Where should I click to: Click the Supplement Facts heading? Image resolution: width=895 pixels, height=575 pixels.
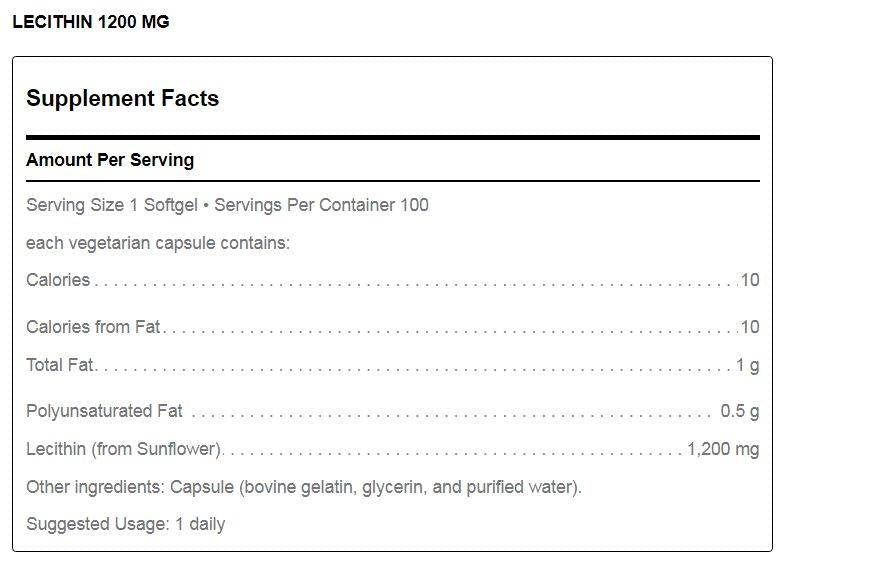tap(123, 98)
